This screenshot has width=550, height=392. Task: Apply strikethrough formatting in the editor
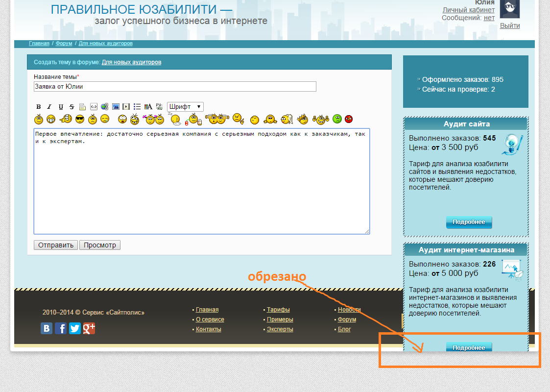click(x=72, y=107)
